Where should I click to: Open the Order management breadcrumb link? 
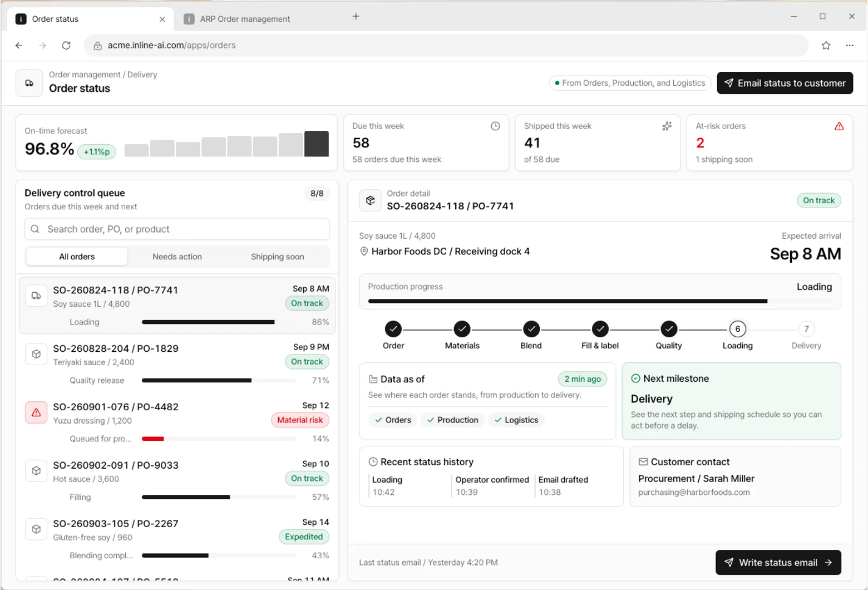point(85,75)
